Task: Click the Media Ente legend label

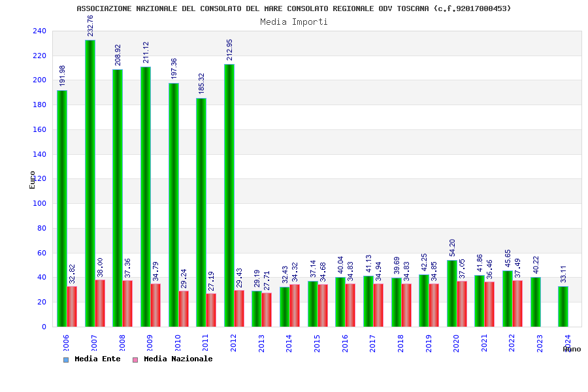Action: [x=97, y=359]
